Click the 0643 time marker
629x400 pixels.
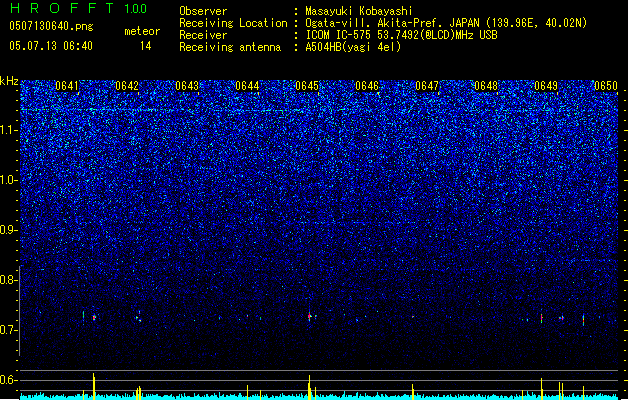[x=187, y=86]
